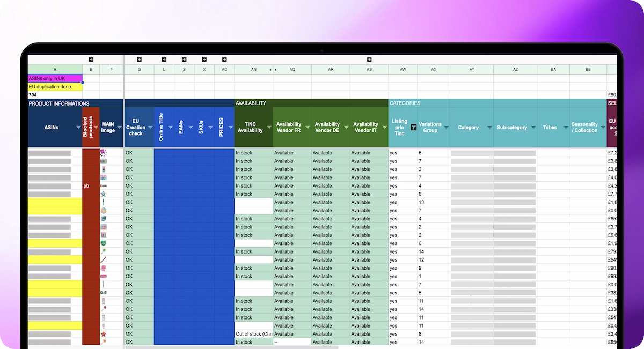Select the Variations Group cell showing 9

pyautogui.click(x=434, y=268)
